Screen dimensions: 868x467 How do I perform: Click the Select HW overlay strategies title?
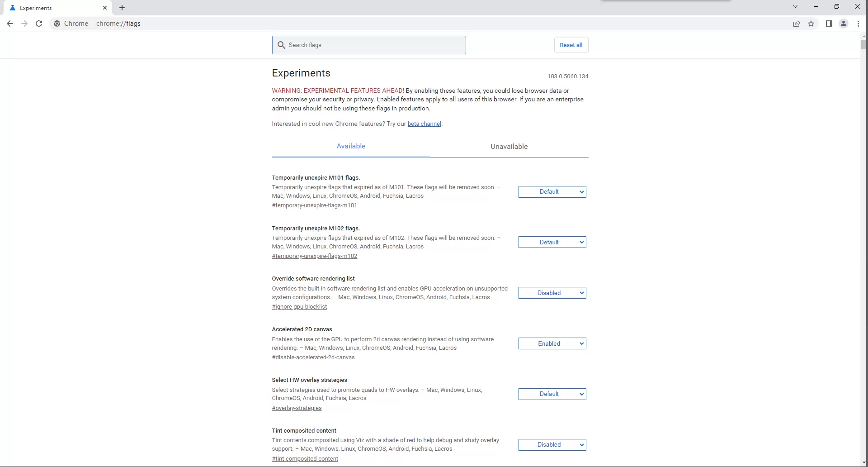309,380
